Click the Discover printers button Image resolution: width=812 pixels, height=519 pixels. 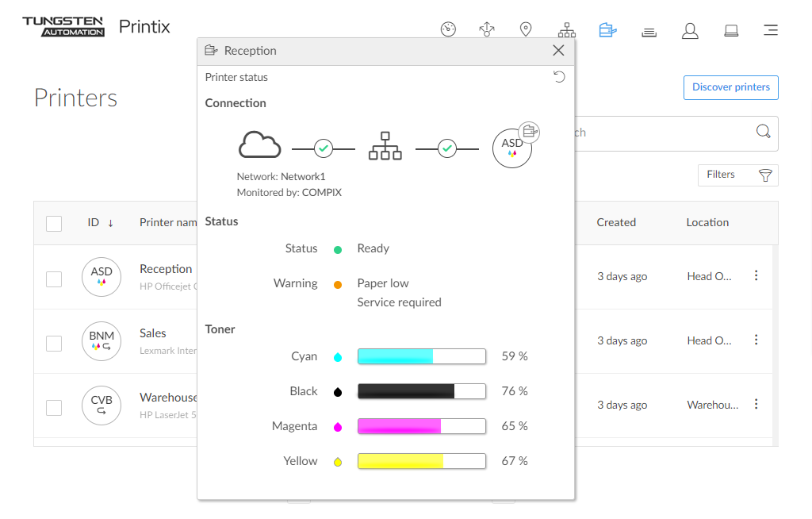click(730, 87)
